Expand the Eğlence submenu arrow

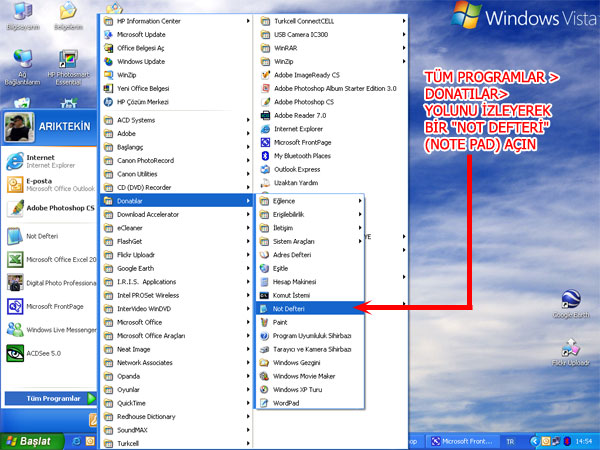point(360,201)
